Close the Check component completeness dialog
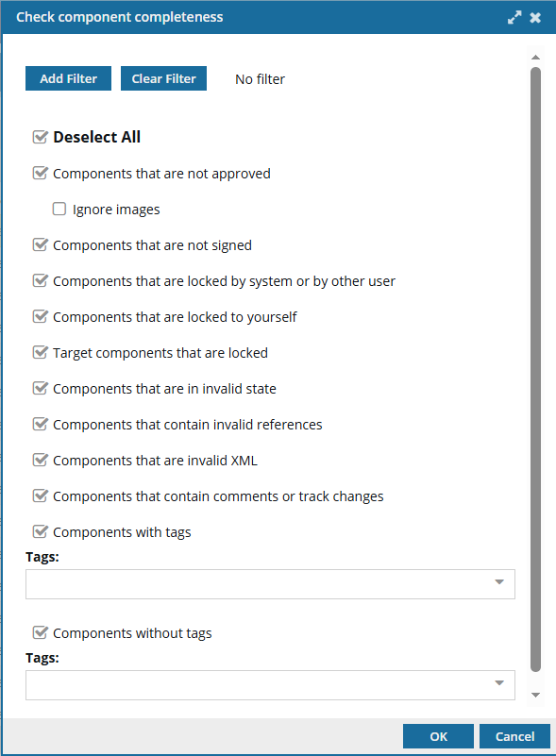The image size is (556, 756). [535, 18]
